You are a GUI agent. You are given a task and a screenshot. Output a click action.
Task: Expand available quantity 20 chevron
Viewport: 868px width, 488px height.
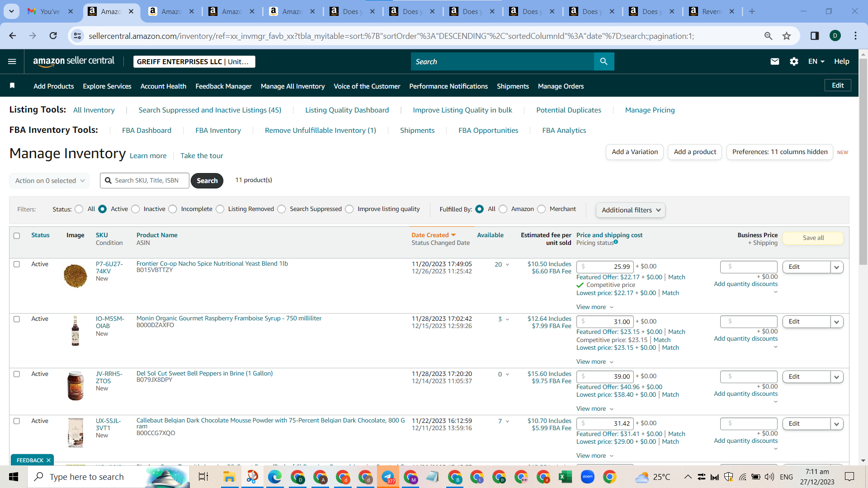pyautogui.click(x=507, y=265)
